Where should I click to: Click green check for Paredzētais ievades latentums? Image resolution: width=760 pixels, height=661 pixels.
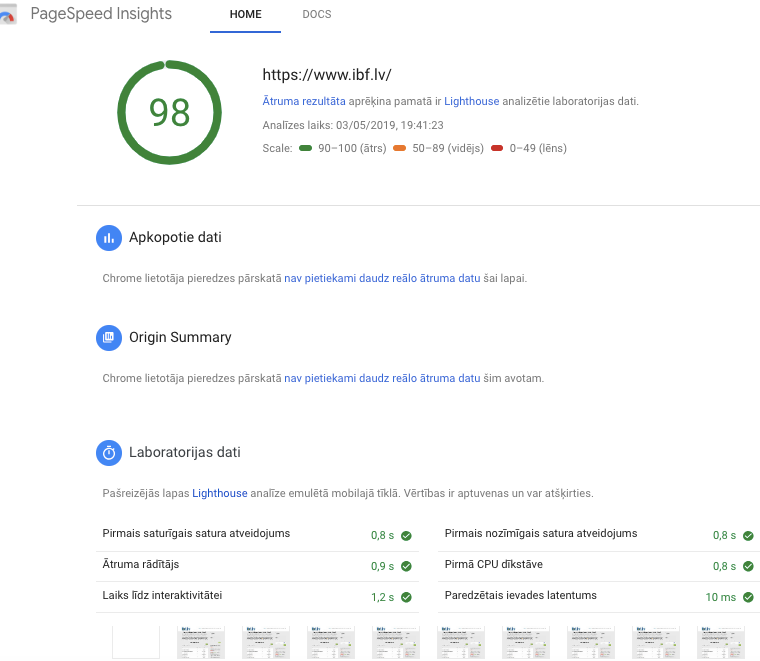point(748,597)
